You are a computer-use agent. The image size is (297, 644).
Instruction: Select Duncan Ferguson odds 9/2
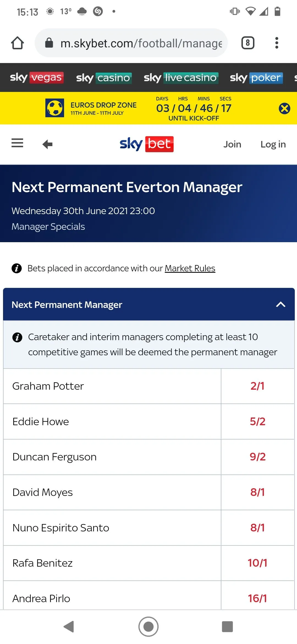click(257, 457)
